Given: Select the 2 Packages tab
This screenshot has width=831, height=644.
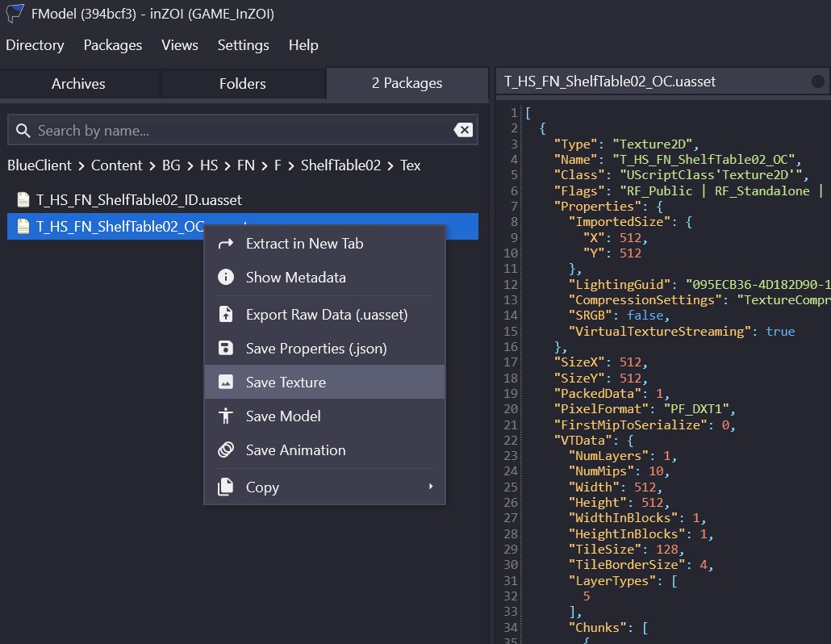Looking at the screenshot, I should tap(407, 83).
